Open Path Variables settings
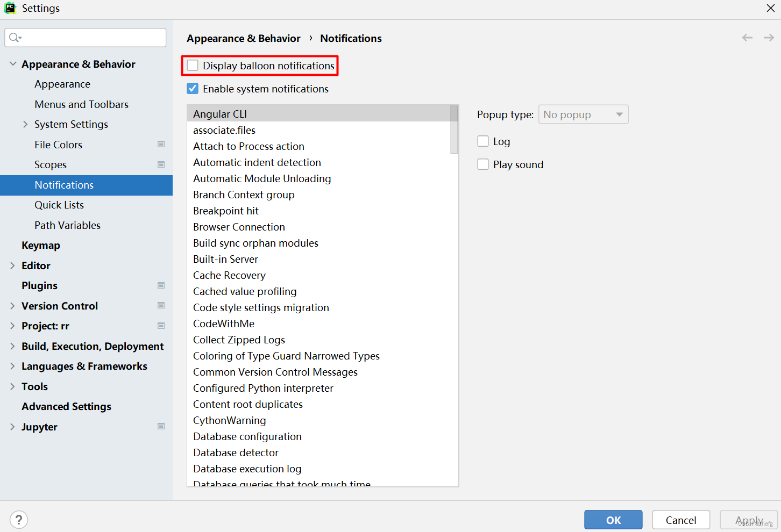781x532 pixels. (68, 225)
